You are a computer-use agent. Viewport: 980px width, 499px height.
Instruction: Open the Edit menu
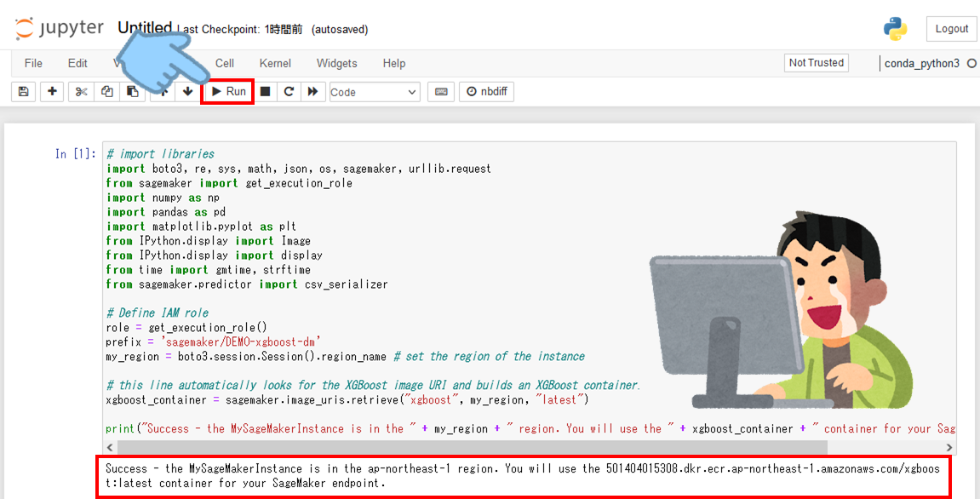pos(78,63)
